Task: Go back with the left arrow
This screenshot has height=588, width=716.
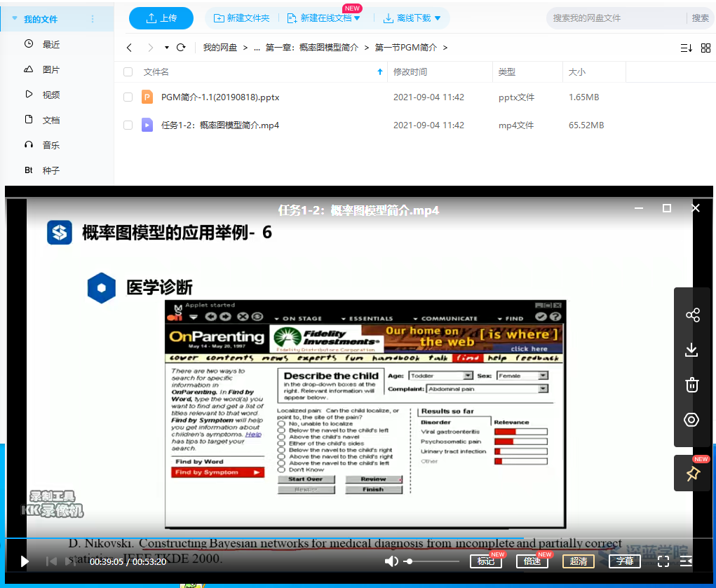Action: tap(129, 48)
